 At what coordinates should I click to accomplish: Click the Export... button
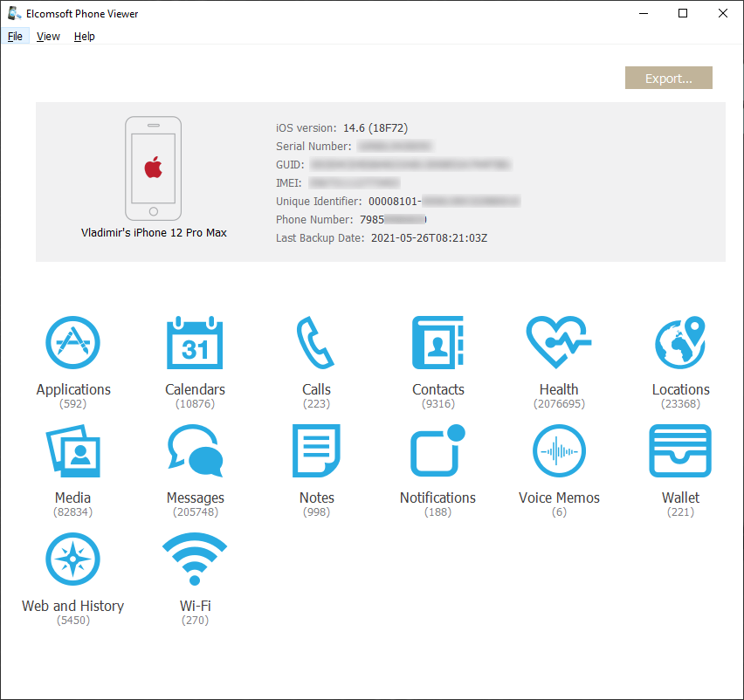(x=669, y=78)
